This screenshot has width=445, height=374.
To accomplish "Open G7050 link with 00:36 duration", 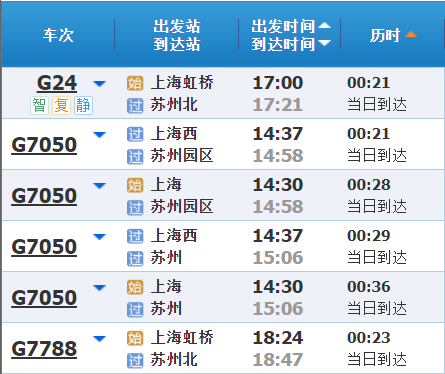I will [x=44, y=298].
